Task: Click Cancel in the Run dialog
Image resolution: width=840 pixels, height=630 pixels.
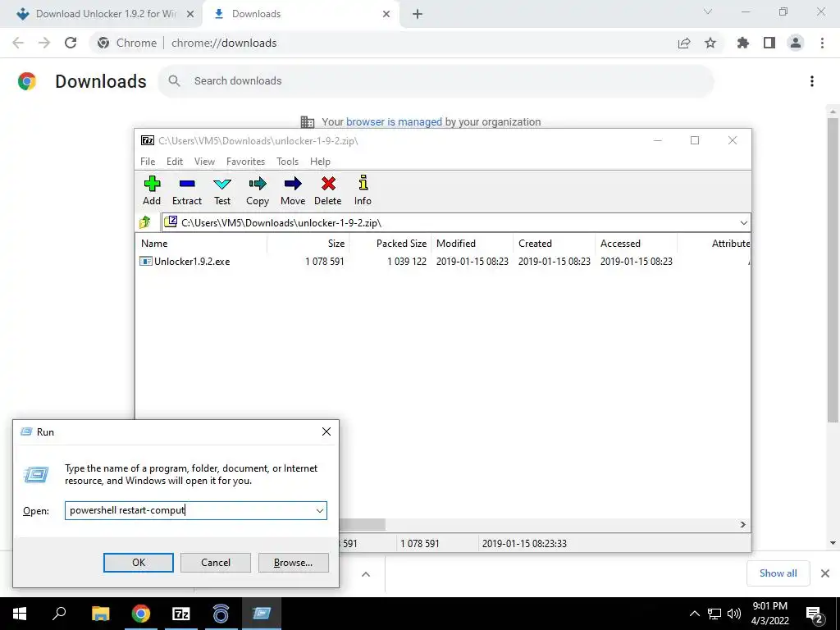Action: pos(216,563)
